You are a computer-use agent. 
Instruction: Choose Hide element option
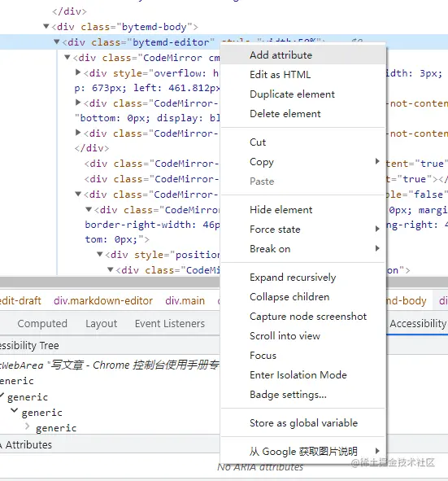302,210
